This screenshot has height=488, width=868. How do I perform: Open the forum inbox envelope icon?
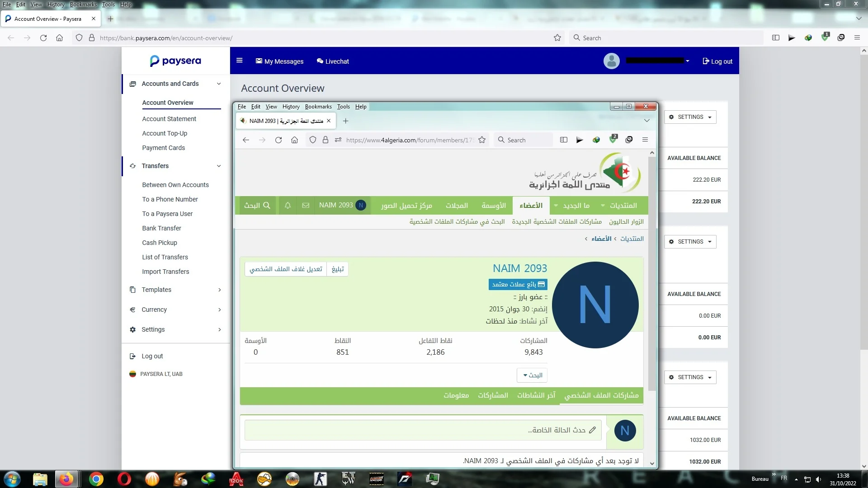pos(306,206)
